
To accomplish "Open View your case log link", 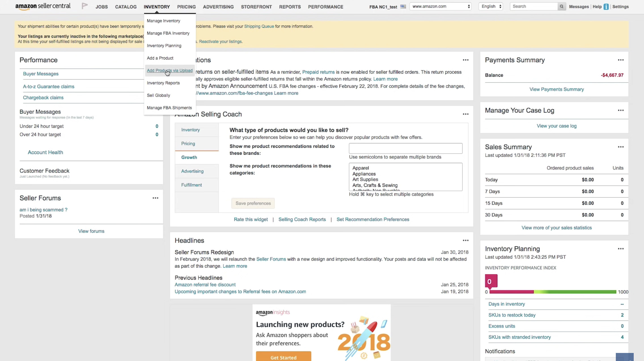I will point(557,126).
